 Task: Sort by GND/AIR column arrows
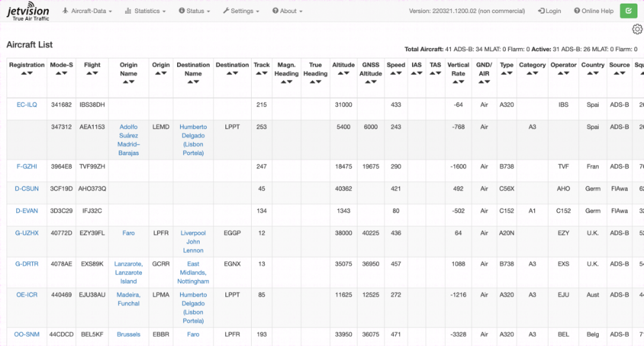pos(484,82)
